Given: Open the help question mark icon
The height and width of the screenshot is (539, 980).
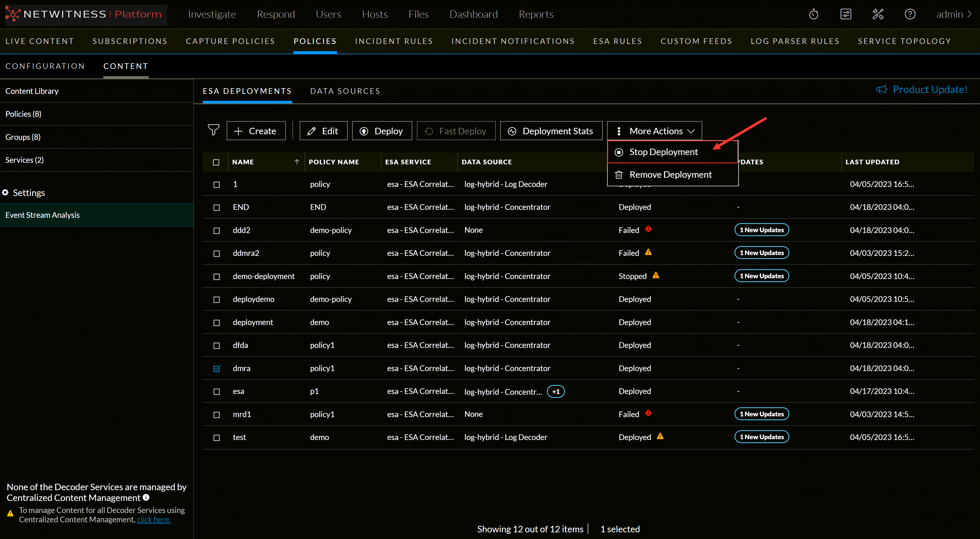Looking at the screenshot, I should (910, 14).
